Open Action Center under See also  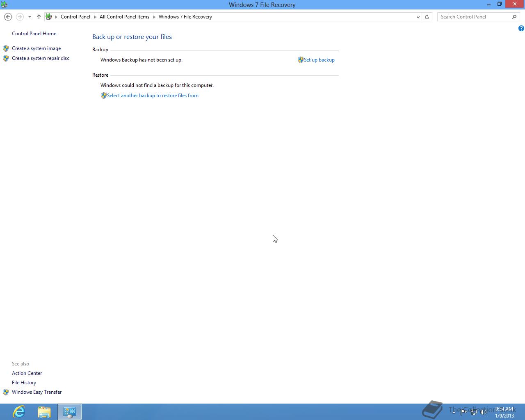pos(27,373)
